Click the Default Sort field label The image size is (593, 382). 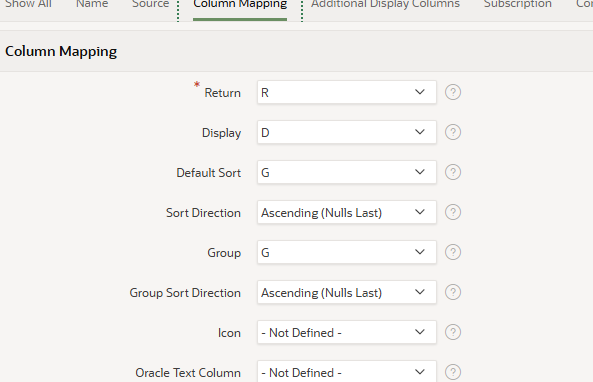208,173
